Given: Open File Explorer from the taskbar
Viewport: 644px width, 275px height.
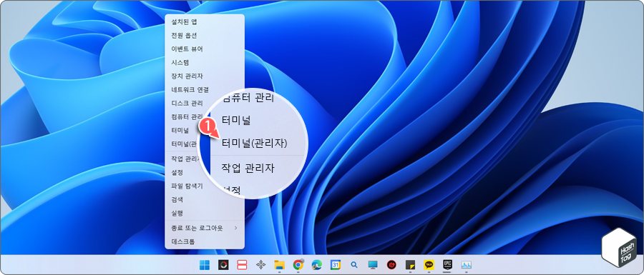Looking at the screenshot, I should 279,265.
